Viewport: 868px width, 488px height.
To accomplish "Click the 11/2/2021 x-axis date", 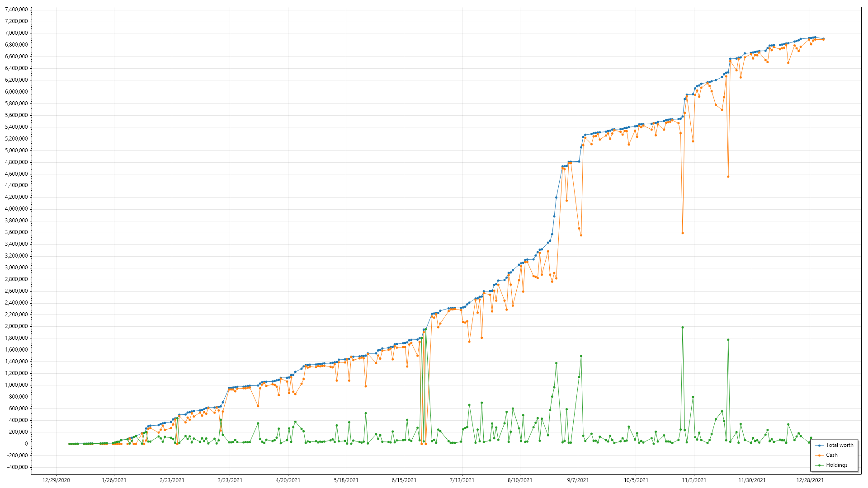I will coord(694,480).
